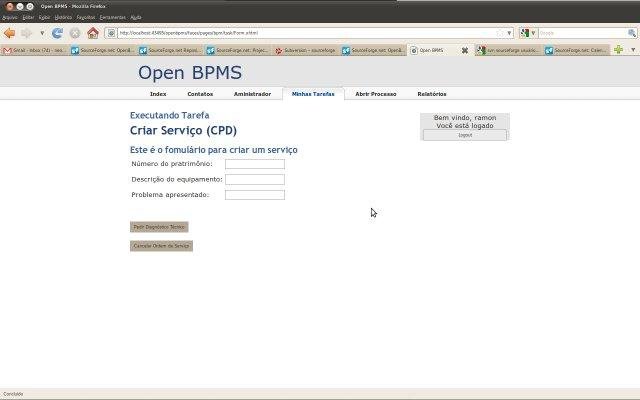Click the Cancelar Ordem de Serviço button
The image size is (640, 400).
161,246
